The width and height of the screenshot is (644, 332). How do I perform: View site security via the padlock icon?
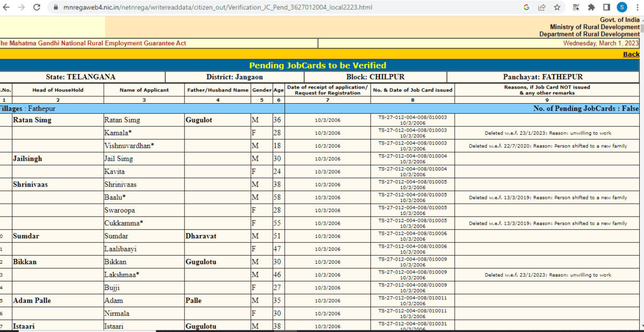55,7
